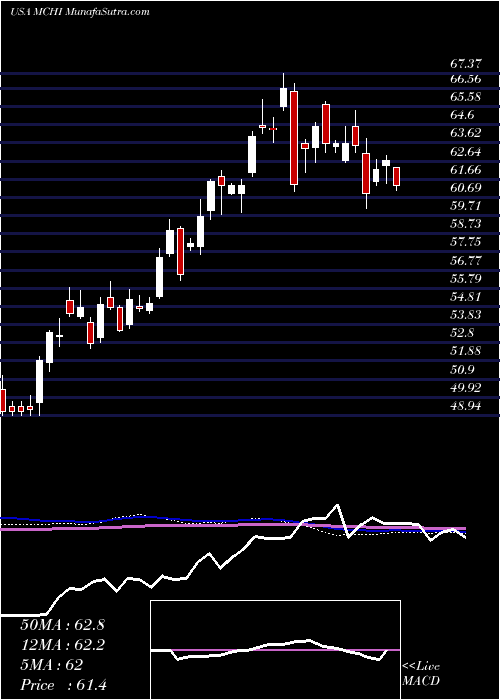
Task: Click the 67.37 price axis label
Action: tap(466, 64)
